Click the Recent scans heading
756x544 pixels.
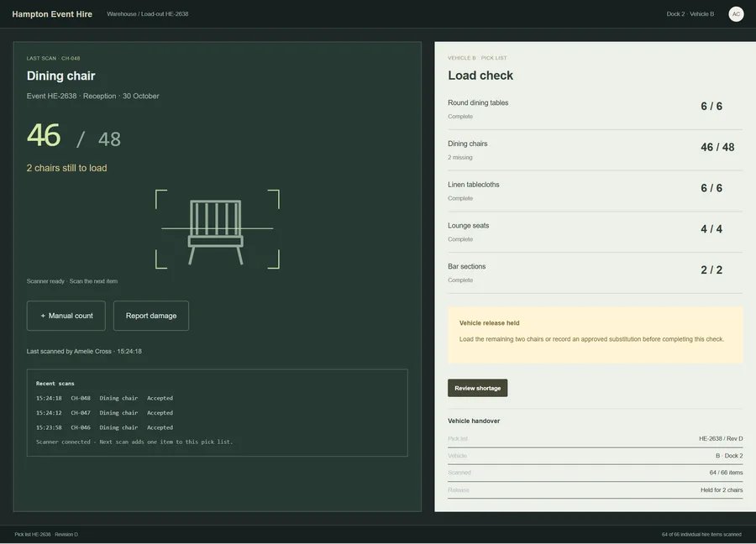click(x=55, y=384)
